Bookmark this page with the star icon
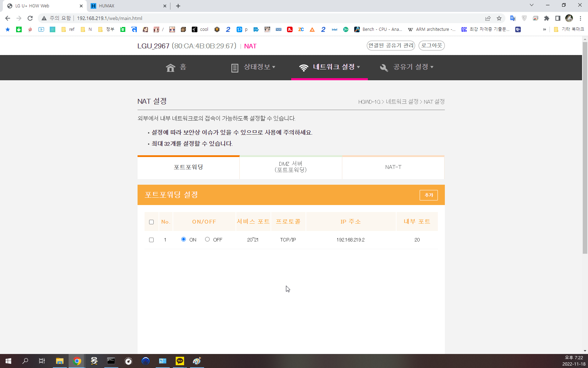Image resolution: width=588 pixels, height=368 pixels. point(499,18)
